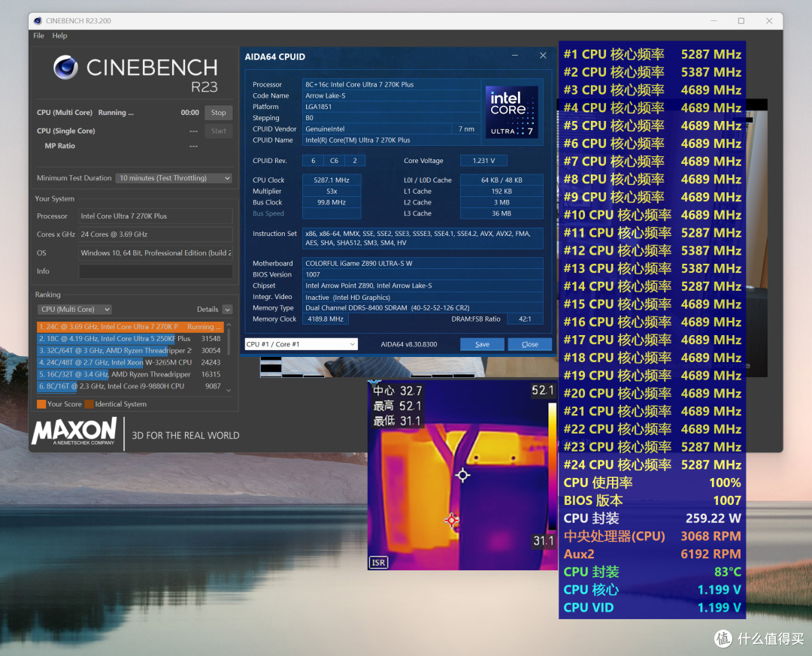The width and height of the screenshot is (812, 656).
Task: Close AIDA64 CPUID window with the X icon
Action: (x=543, y=56)
